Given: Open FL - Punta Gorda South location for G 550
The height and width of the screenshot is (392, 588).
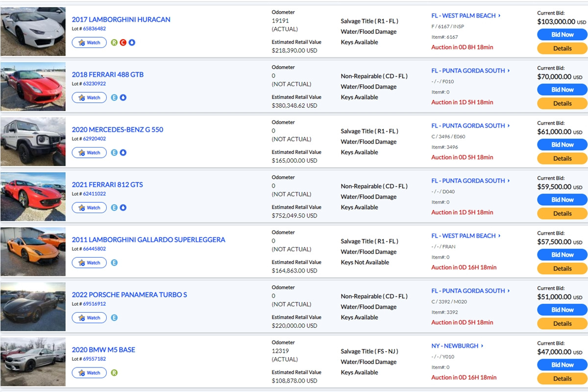Looking at the screenshot, I should [470, 125].
